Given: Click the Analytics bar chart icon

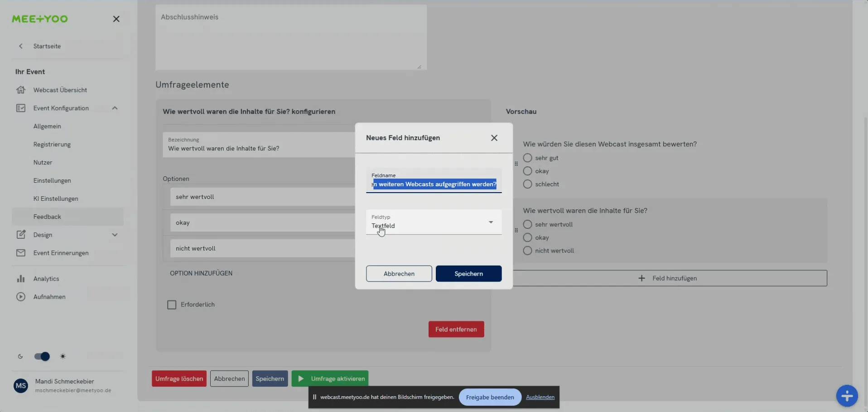Looking at the screenshot, I should (21, 278).
